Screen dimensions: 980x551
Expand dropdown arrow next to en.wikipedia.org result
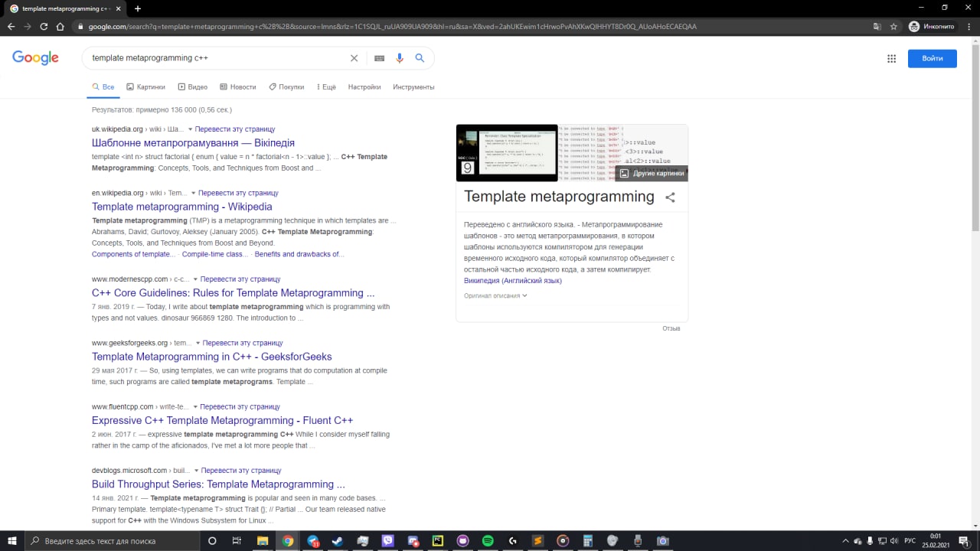tap(193, 194)
